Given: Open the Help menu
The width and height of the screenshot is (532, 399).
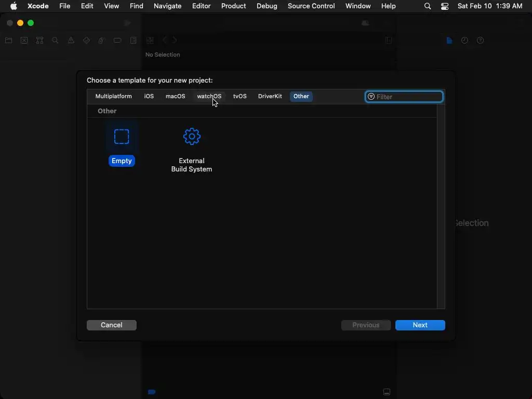Looking at the screenshot, I should coord(389,6).
